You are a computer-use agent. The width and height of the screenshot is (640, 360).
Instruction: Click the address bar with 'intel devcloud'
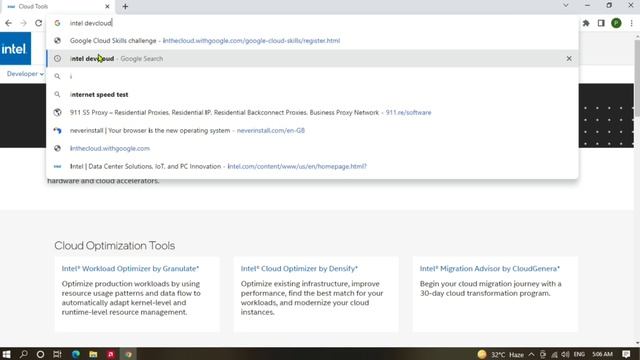pyautogui.click(x=312, y=23)
